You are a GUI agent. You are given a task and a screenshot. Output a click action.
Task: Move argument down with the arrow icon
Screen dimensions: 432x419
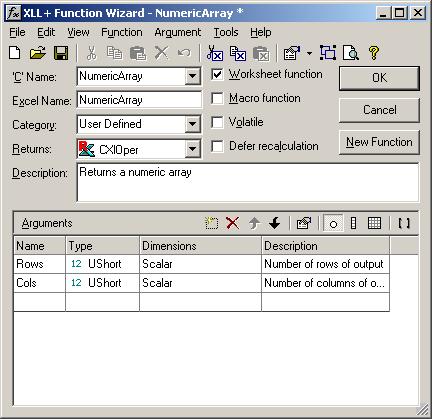275,223
